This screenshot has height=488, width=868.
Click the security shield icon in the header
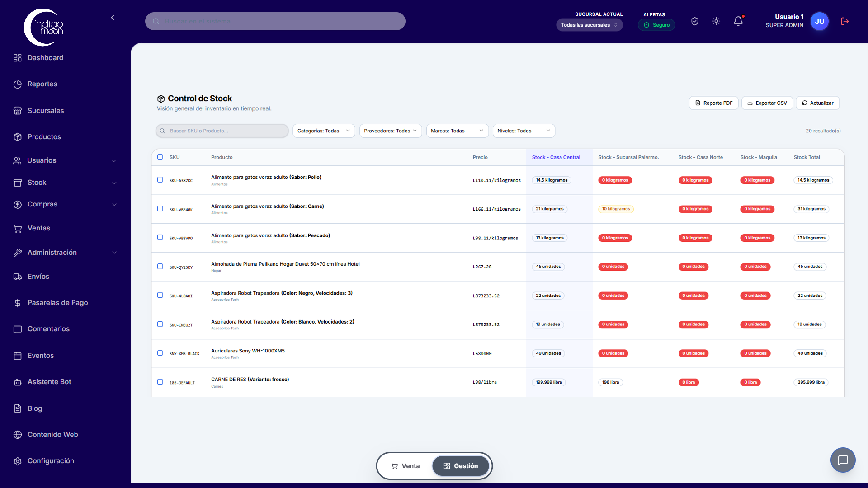[694, 21]
